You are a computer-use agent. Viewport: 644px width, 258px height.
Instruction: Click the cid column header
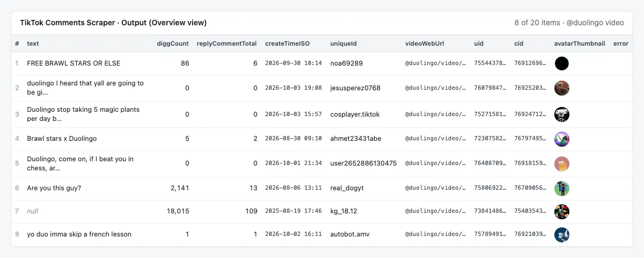[518, 44]
